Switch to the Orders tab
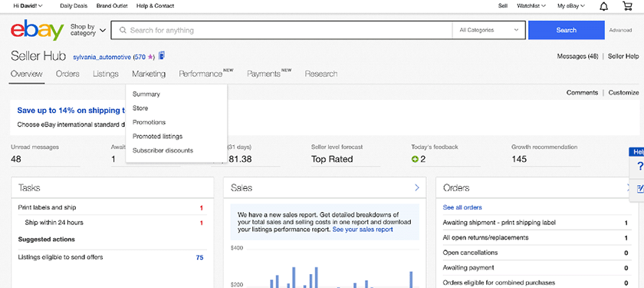Image resolution: width=644 pixels, height=288 pixels. 67,74
